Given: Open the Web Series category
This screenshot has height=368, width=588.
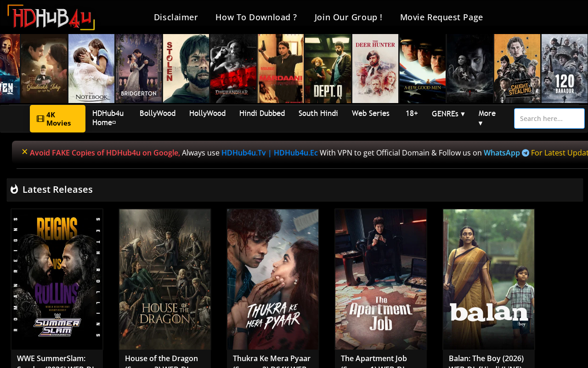Looking at the screenshot, I should pos(371,113).
